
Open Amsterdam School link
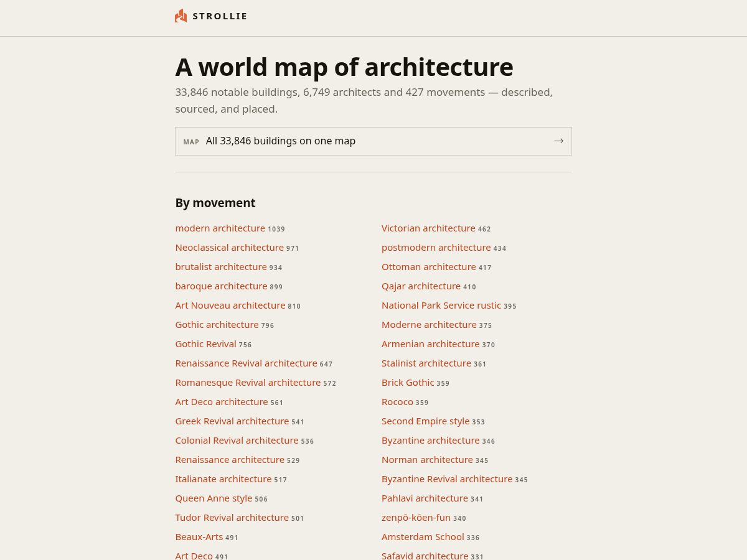click(423, 537)
